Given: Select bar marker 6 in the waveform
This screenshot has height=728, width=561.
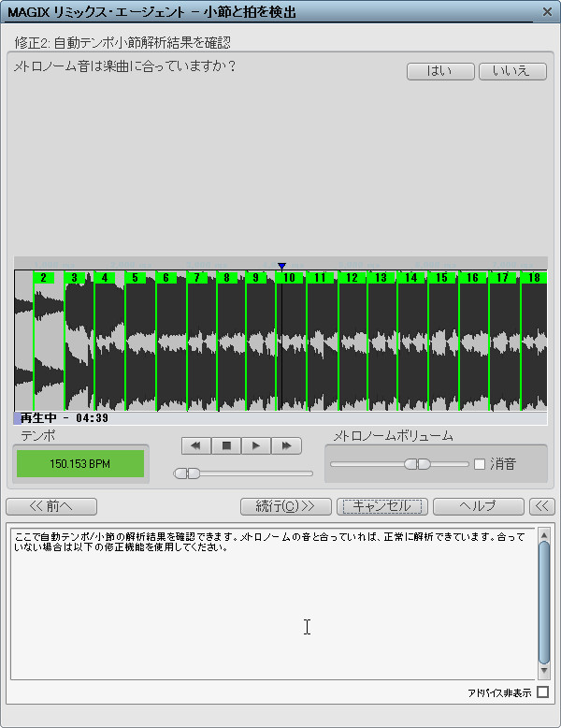Looking at the screenshot, I should (165, 278).
